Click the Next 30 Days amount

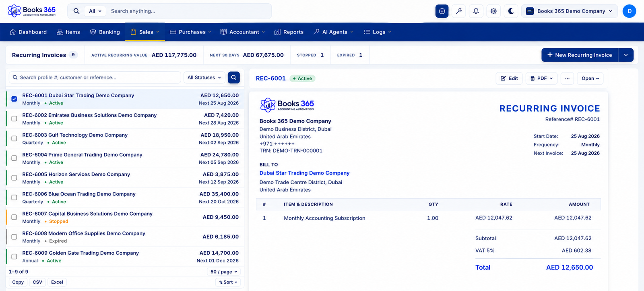point(263,55)
